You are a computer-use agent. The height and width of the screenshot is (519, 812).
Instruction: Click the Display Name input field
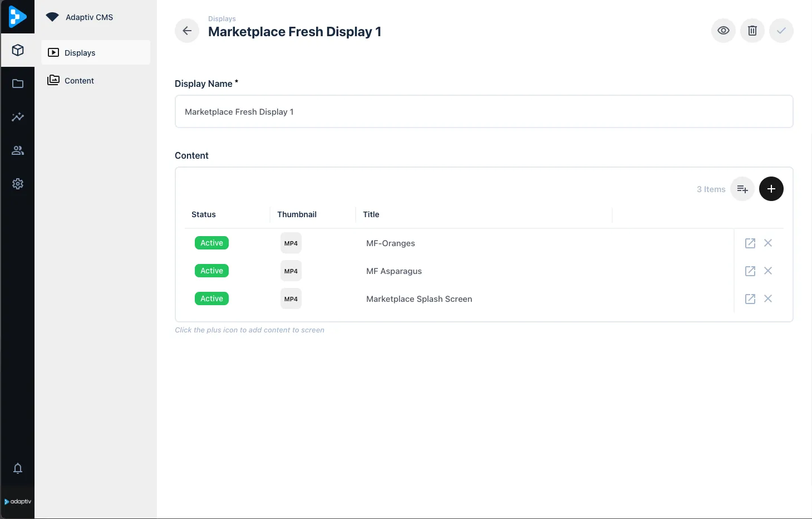point(484,111)
